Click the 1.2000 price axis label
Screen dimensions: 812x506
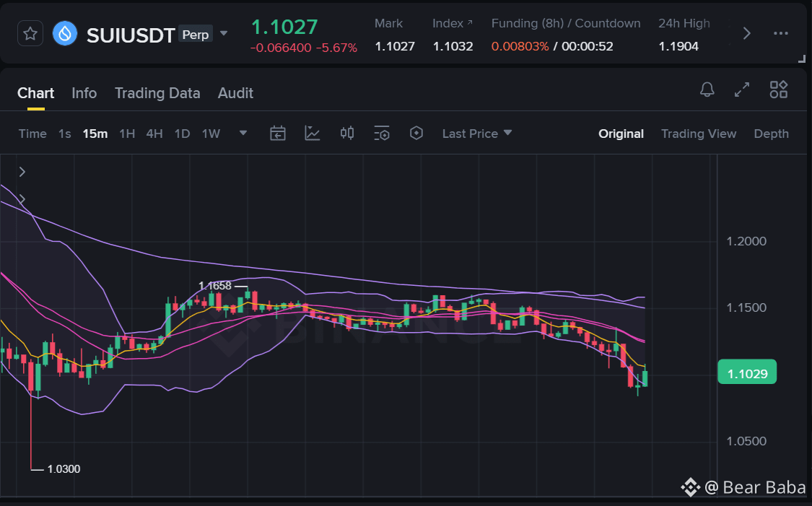pyautogui.click(x=746, y=241)
